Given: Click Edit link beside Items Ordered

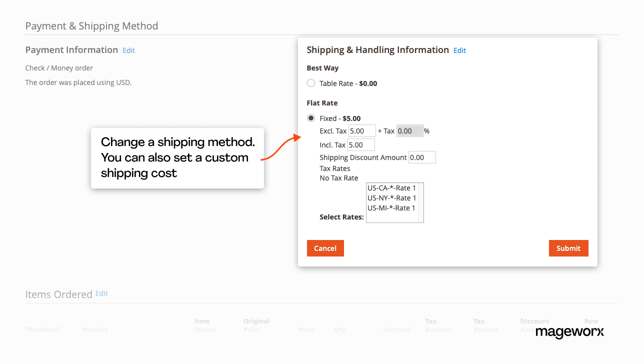Looking at the screenshot, I should (101, 293).
